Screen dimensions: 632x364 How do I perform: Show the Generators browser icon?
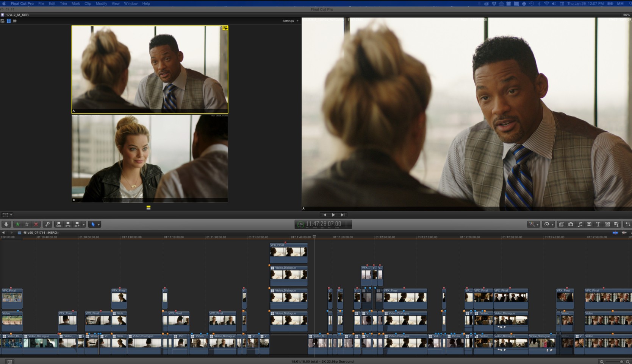[x=607, y=224]
